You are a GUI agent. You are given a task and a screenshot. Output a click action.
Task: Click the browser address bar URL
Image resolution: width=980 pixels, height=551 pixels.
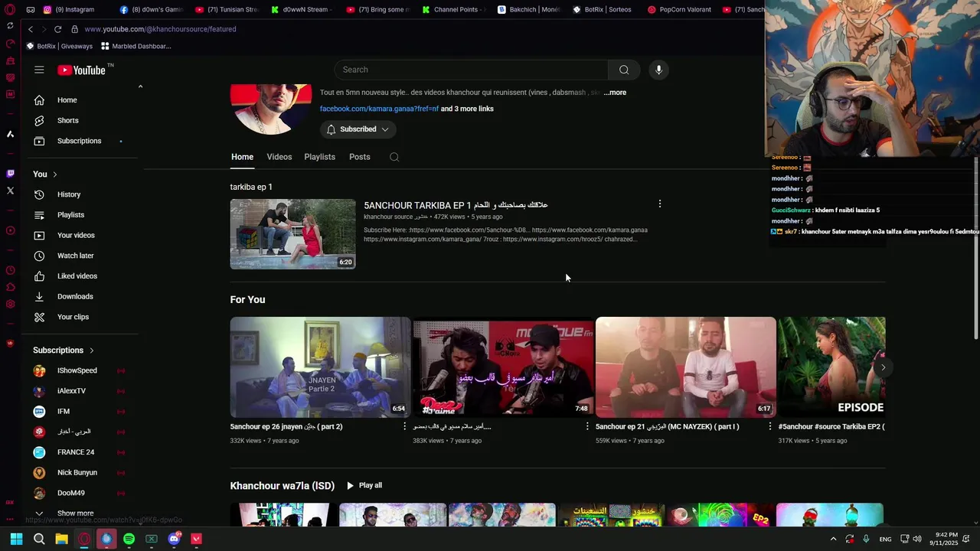pos(160,29)
